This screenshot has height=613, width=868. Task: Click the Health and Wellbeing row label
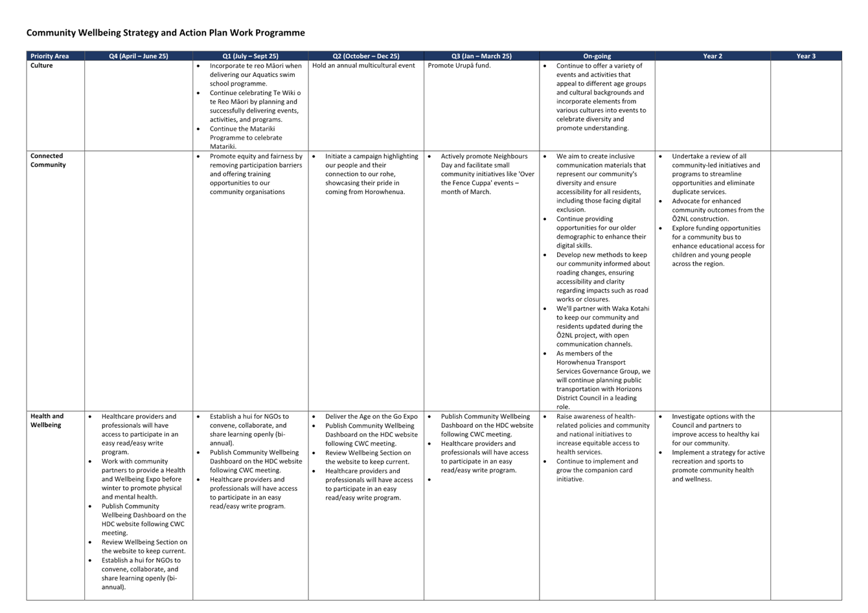click(47, 421)
